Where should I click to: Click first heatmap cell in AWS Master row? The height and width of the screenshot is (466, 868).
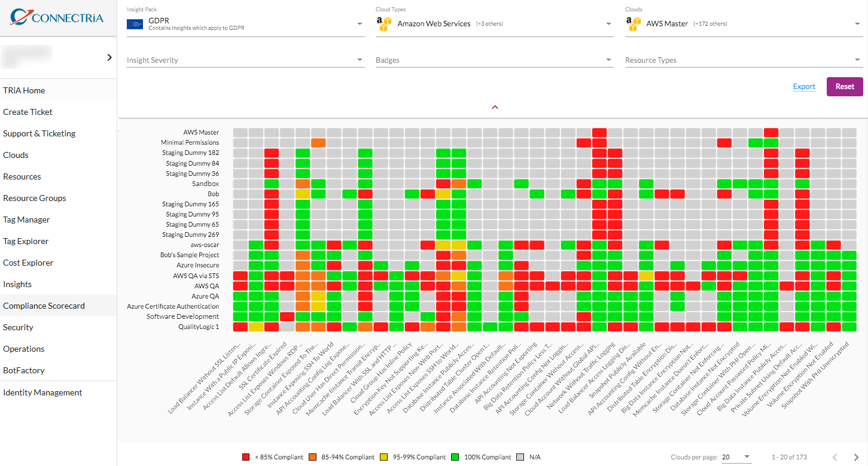(x=240, y=132)
